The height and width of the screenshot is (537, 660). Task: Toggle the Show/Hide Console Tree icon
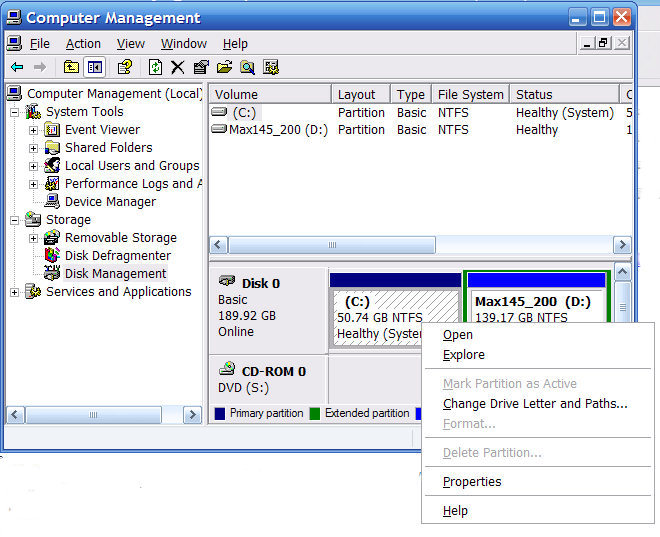pos(95,67)
